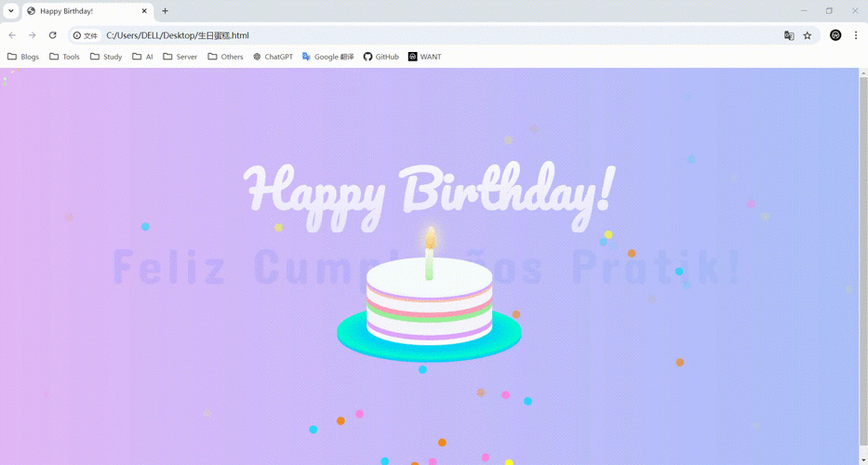Click the candle flame on the cake

click(x=430, y=237)
